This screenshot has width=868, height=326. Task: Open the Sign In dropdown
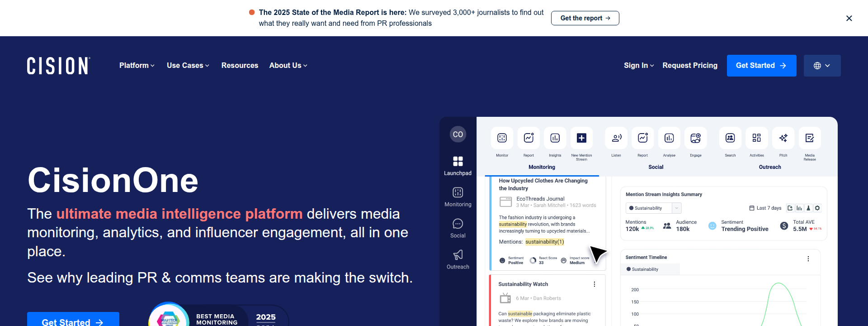click(x=639, y=66)
